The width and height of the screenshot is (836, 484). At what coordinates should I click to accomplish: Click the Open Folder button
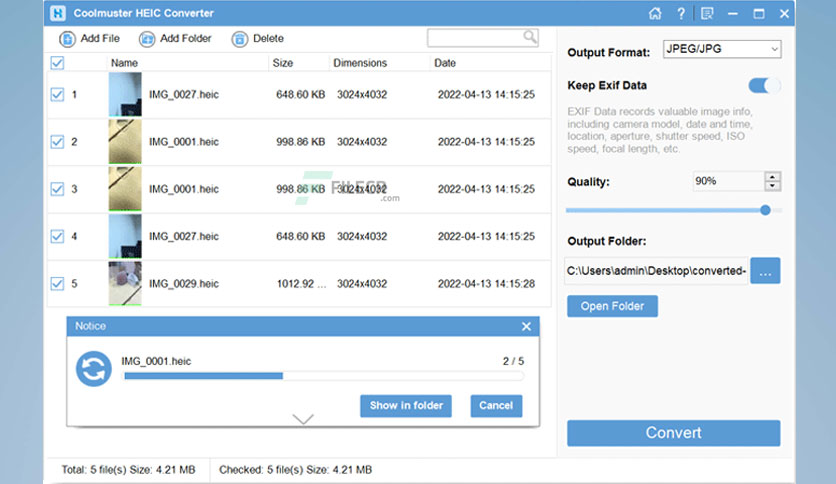[612, 306]
